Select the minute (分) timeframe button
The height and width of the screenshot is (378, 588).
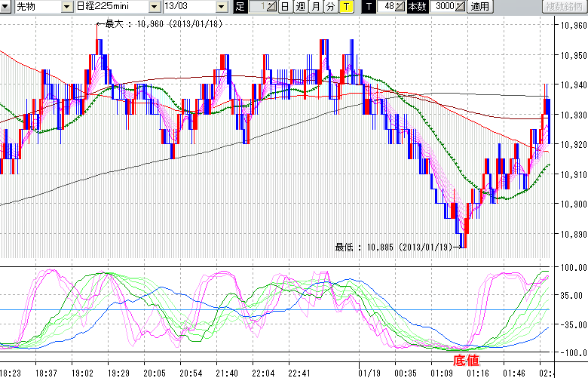click(330, 7)
